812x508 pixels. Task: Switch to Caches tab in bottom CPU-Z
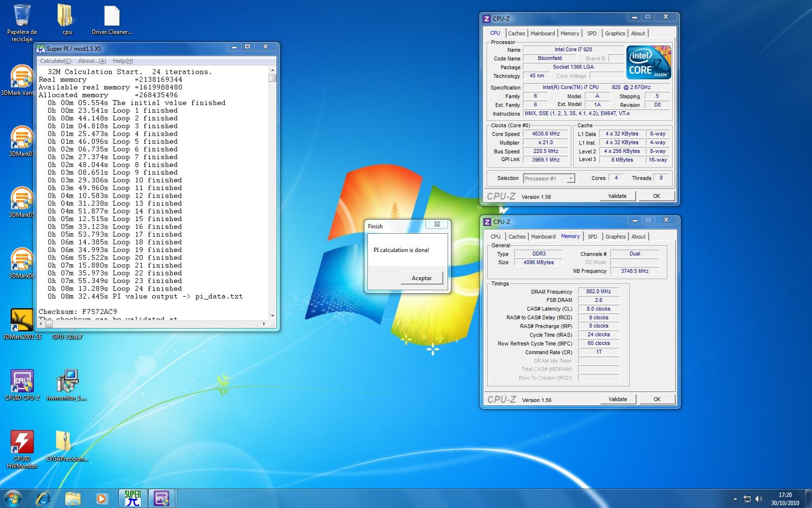click(517, 237)
